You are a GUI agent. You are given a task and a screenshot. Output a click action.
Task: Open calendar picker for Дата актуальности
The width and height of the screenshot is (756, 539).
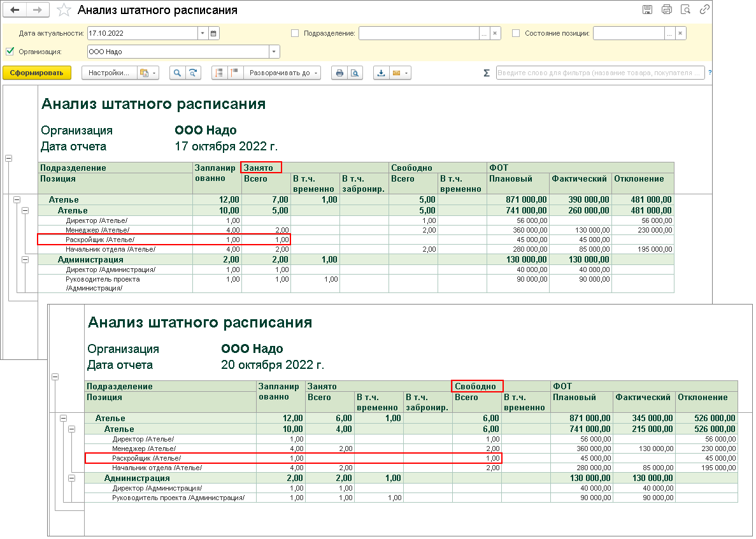(x=213, y=33)
